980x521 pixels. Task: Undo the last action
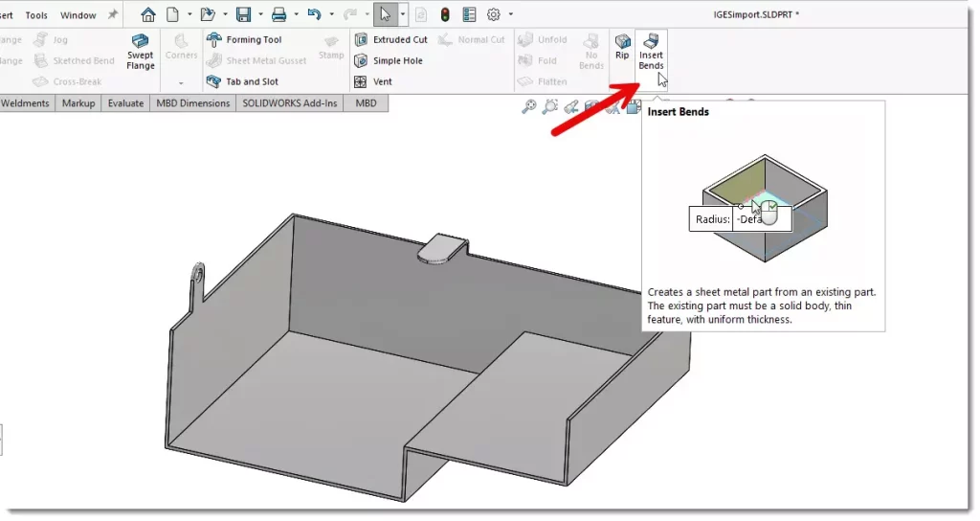(x=314, y=14)
